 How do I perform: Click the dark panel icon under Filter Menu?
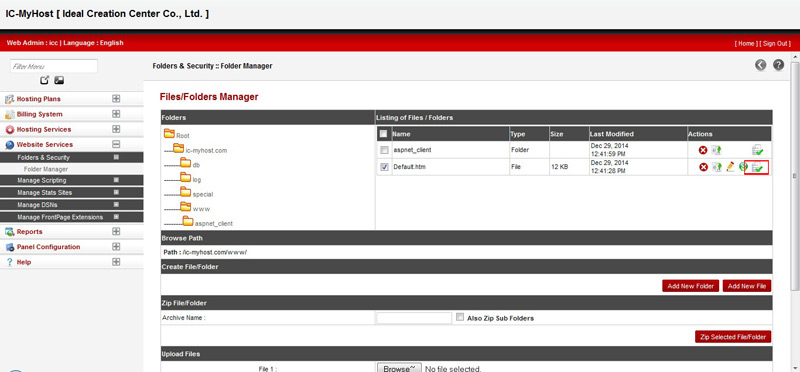(x=59, y=80)
